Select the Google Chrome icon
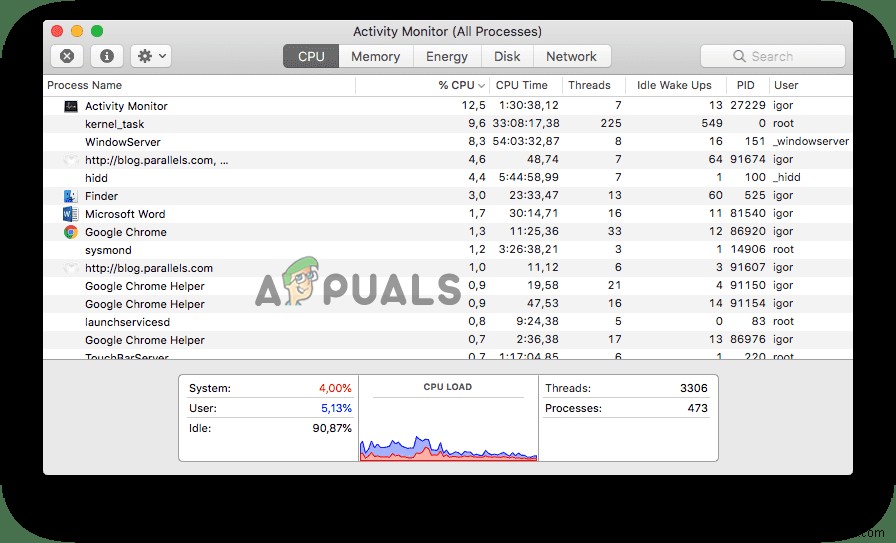896x543 pixels. pos(70,232)
